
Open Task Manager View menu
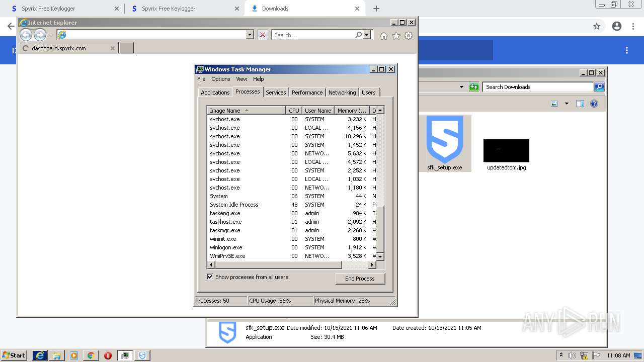(x=242, y=79)
